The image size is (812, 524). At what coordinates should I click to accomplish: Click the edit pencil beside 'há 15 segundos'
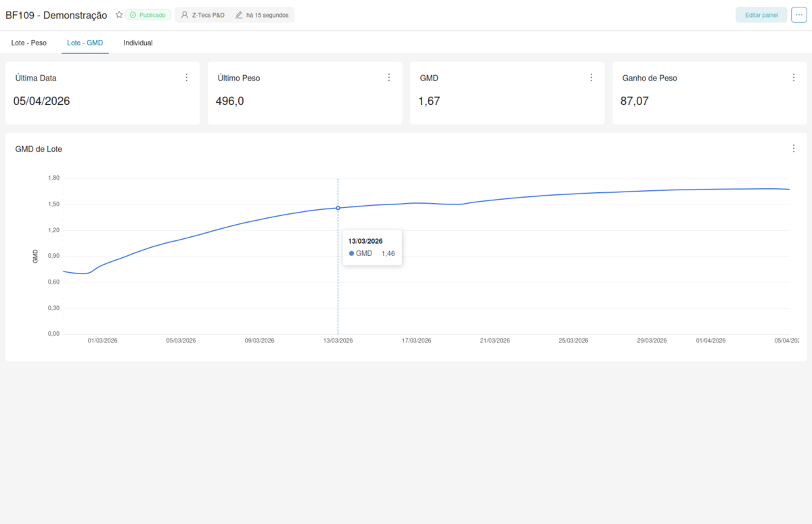[238, 14]
